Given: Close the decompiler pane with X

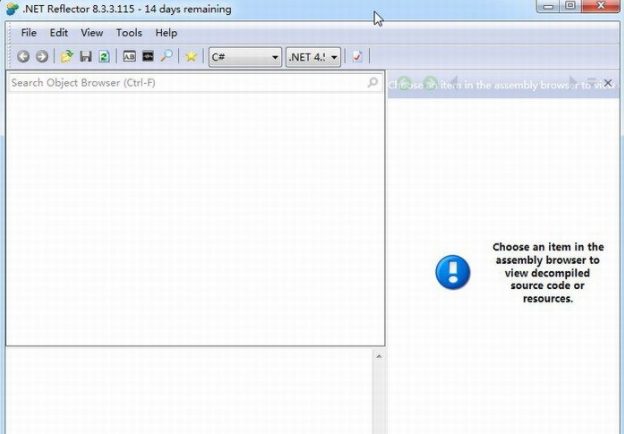Looking at the screenshot, I should (608, 83).
